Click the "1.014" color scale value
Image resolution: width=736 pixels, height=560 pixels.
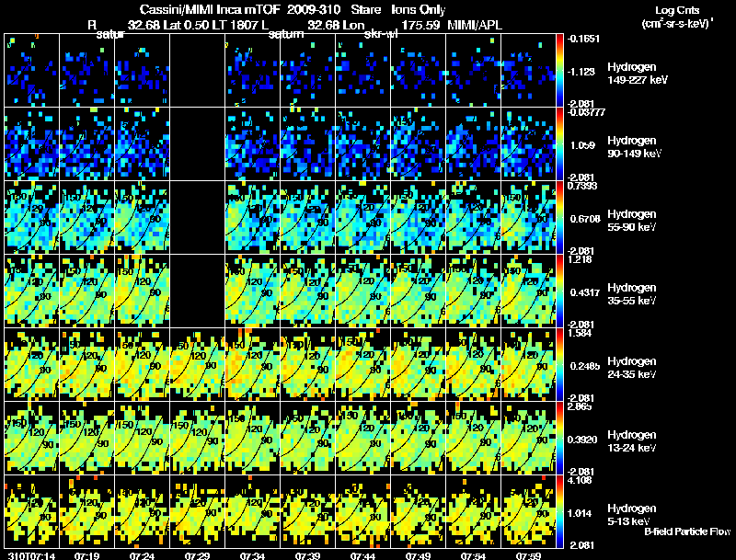pyautogui.click(x=581, y=513)
